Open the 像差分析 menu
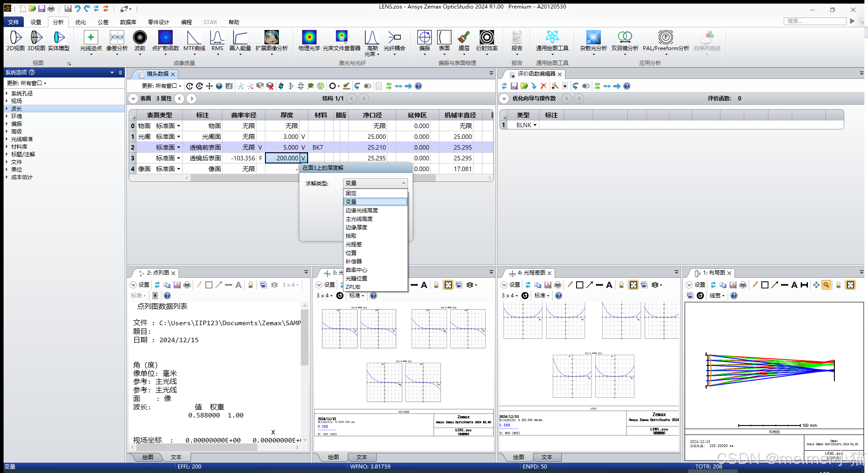 117,43
